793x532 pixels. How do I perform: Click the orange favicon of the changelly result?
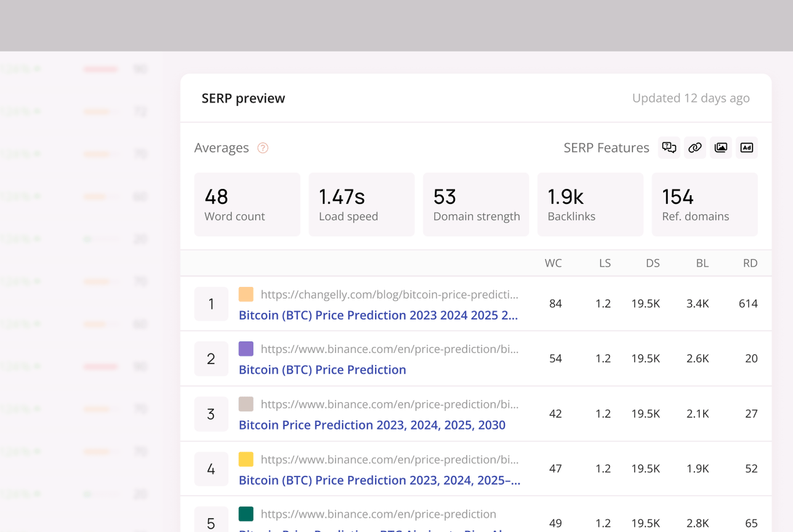click(246, 294)
